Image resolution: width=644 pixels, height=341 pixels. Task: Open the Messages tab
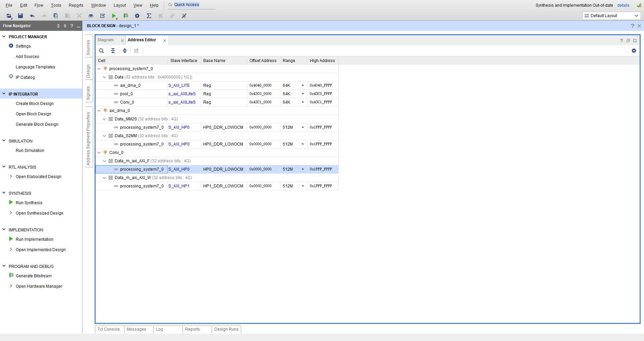(137, 329)
